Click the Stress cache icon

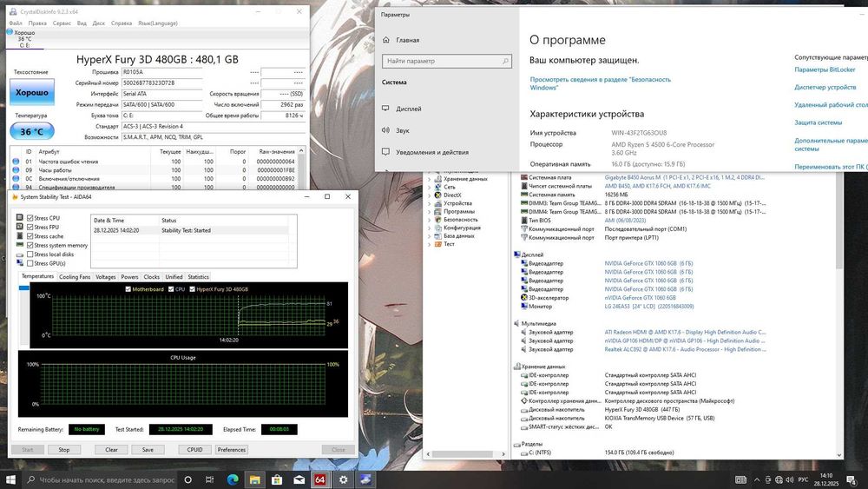coord(20,236)
